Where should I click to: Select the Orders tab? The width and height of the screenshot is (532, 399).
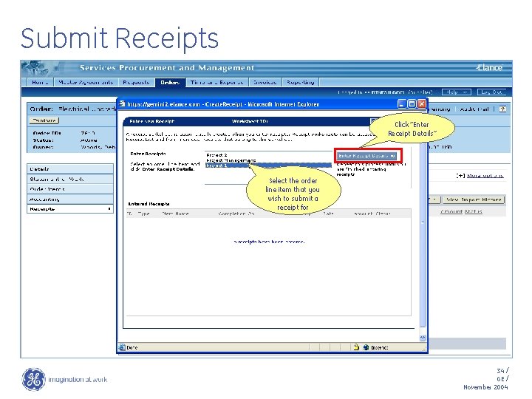[170, 83]
